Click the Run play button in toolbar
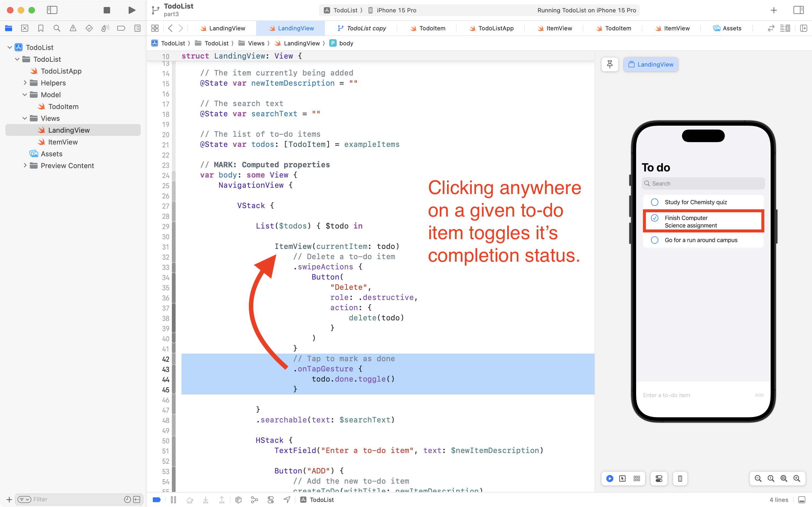The height and width of the screenshot is (507, 812). tap(132, 10)
